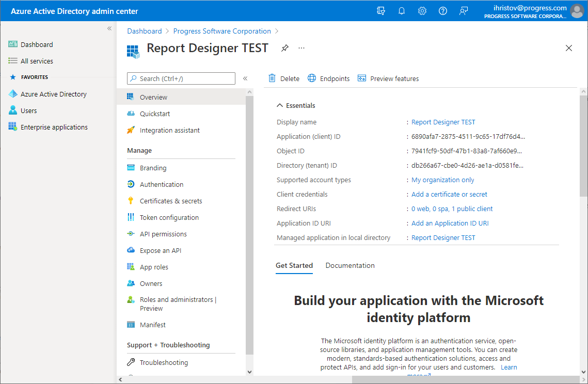
Task: Switch to the Documentation tab
Action: [350, 265]
